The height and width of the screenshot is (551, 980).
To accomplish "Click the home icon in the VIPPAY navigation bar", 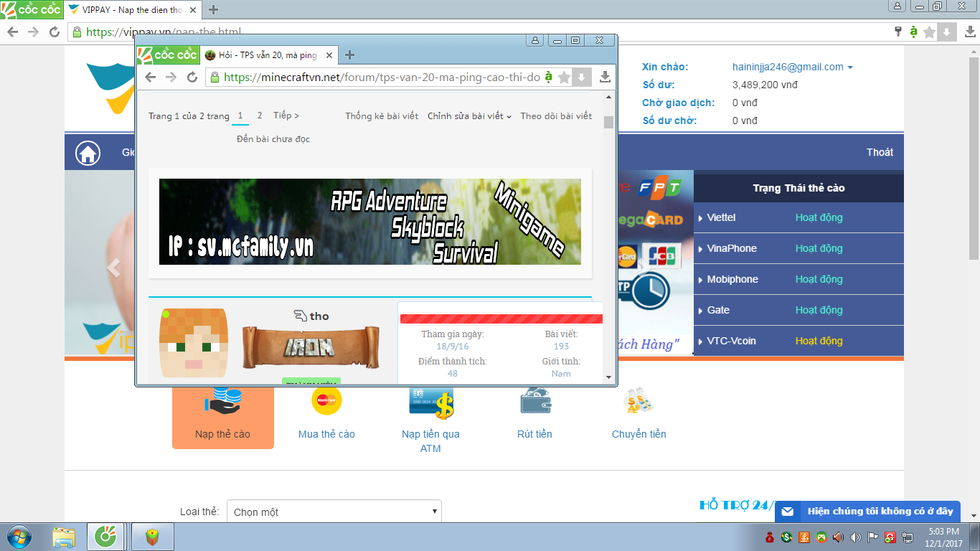I will 88,153.
